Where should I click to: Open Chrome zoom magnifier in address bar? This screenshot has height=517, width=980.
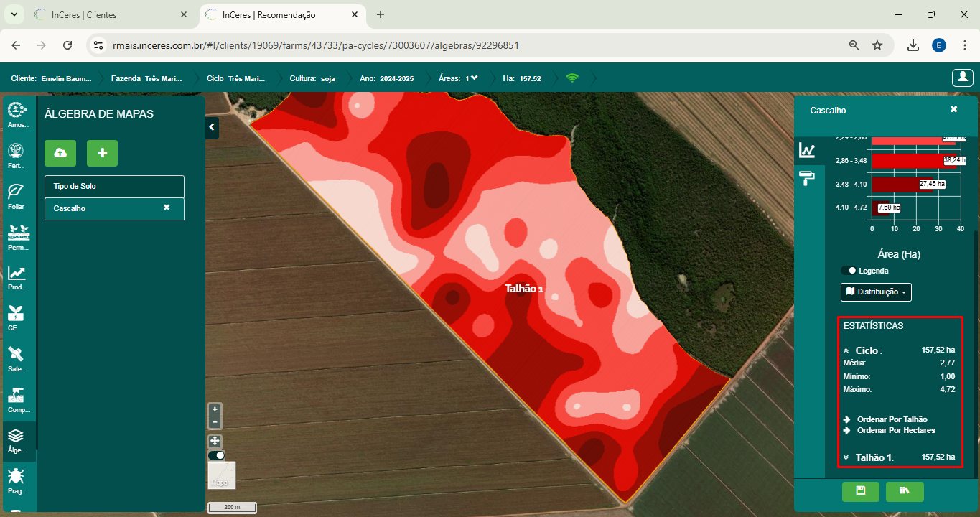pyautogui.click(x=854, y=45)
